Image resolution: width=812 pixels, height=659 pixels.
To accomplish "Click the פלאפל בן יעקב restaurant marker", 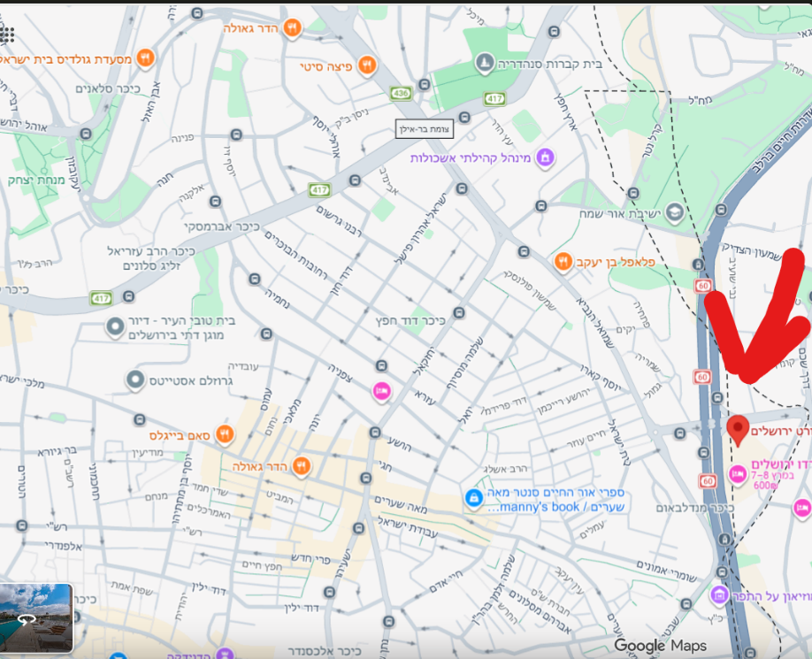I will click(x=563, y=262).
